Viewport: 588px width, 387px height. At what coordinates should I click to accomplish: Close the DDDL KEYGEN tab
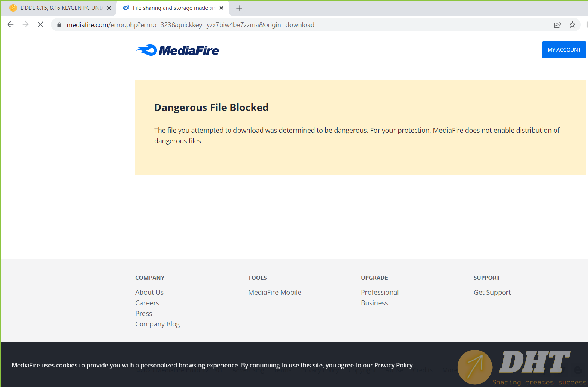point(109,8)
